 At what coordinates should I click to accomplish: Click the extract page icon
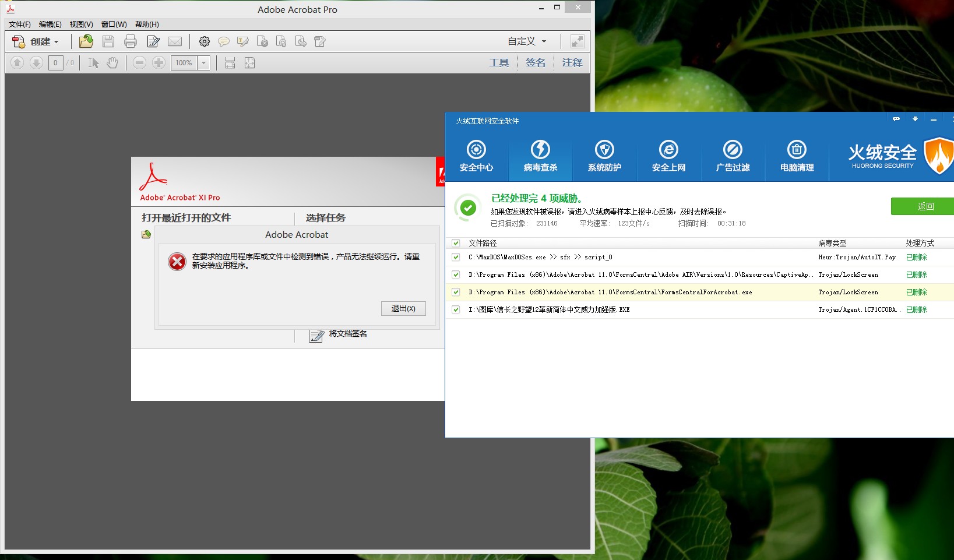[301, 41]
